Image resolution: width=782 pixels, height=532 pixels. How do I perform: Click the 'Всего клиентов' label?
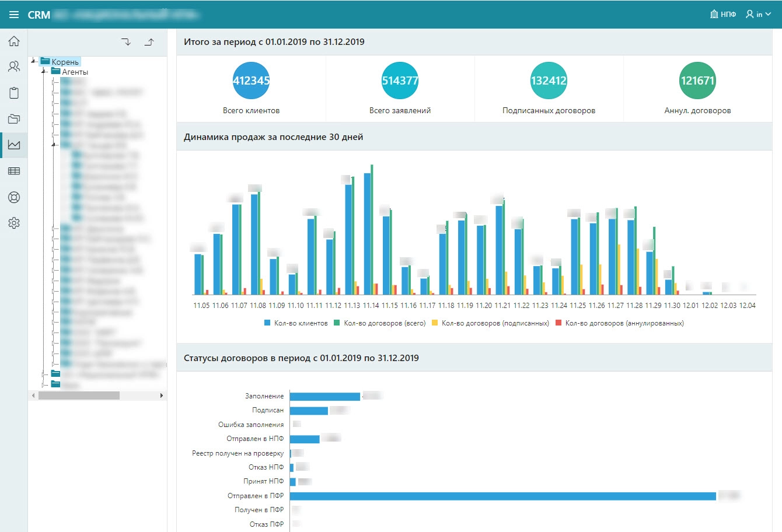point(251,111)
